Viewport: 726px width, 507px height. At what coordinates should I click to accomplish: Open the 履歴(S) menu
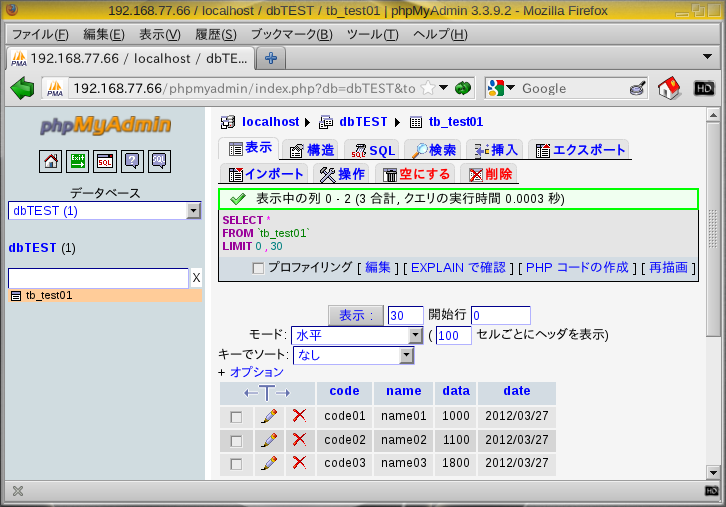pos(216,34)
